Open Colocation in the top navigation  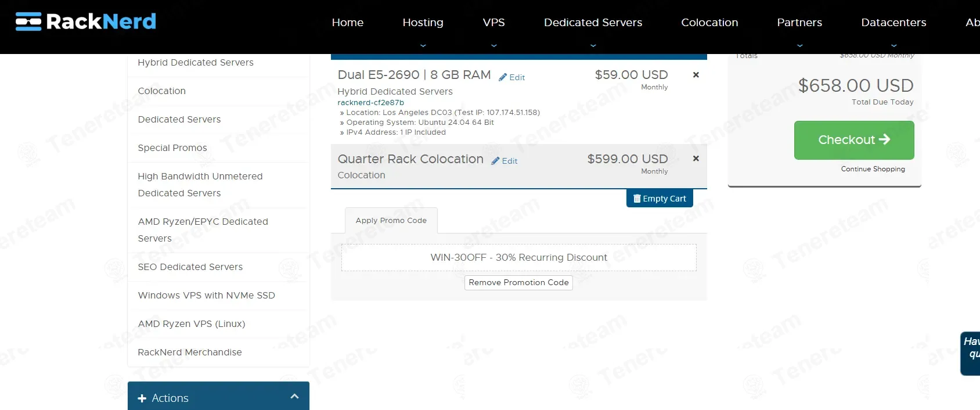pyautogui.click(x=709, y=23)
